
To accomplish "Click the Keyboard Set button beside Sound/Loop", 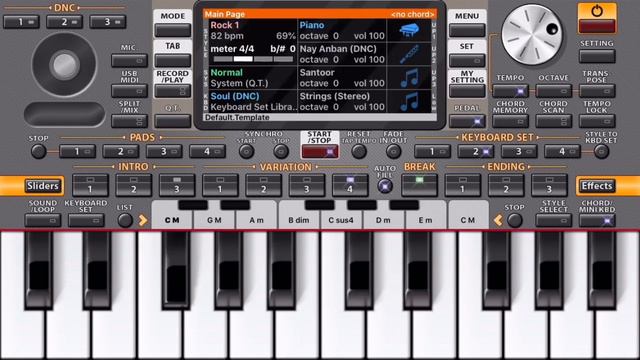I will pyautogui.click(x=86, y=221).
